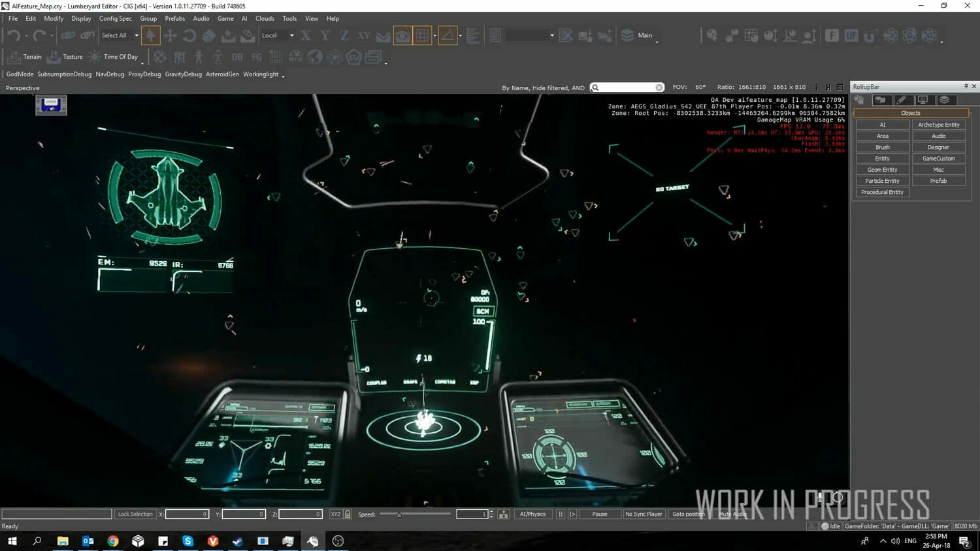Open the Terrain editor tool
This screenshot has width=980, height=551.
coord(25,57)
